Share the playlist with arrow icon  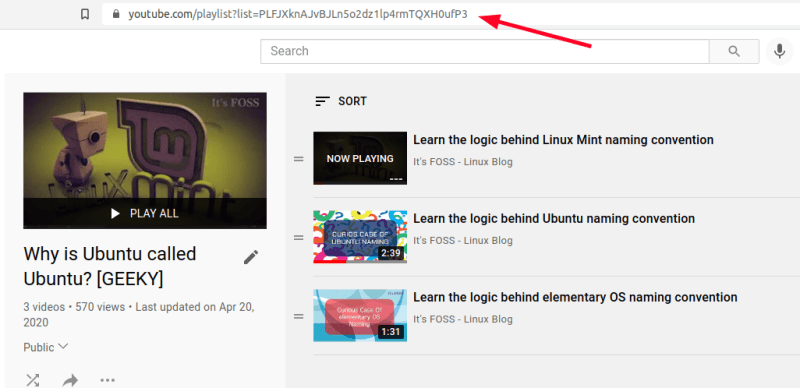(70, 380)
